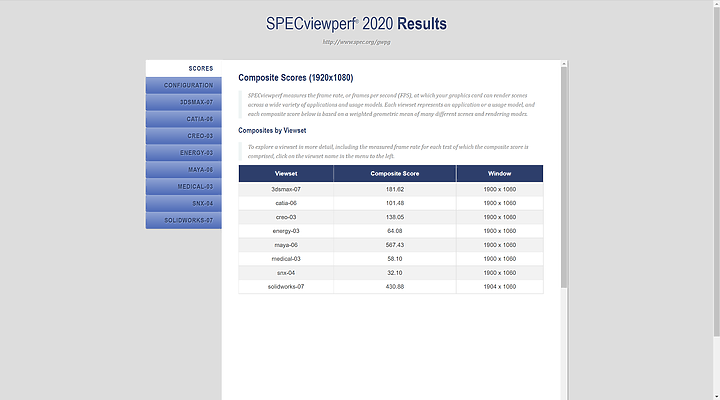
Task: Select the CATIA-06 sidebar tab
Action: (x=184, y=119)
